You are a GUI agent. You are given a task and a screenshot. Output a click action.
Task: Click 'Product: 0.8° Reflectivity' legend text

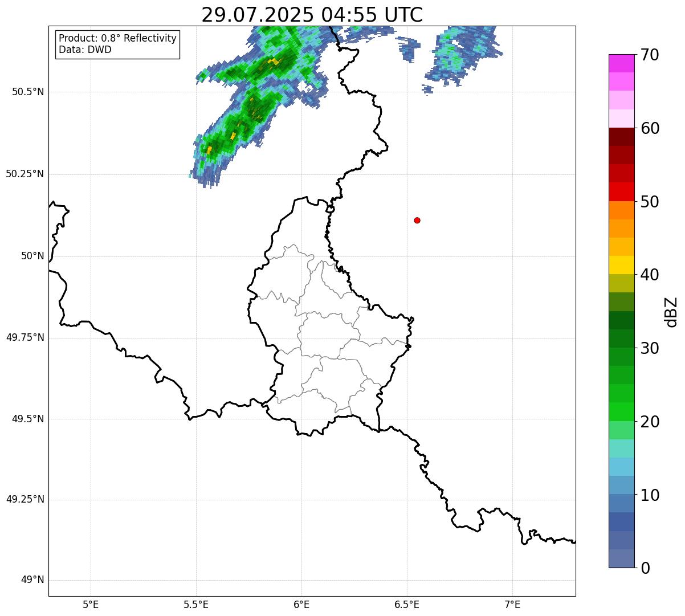[118, 38]
